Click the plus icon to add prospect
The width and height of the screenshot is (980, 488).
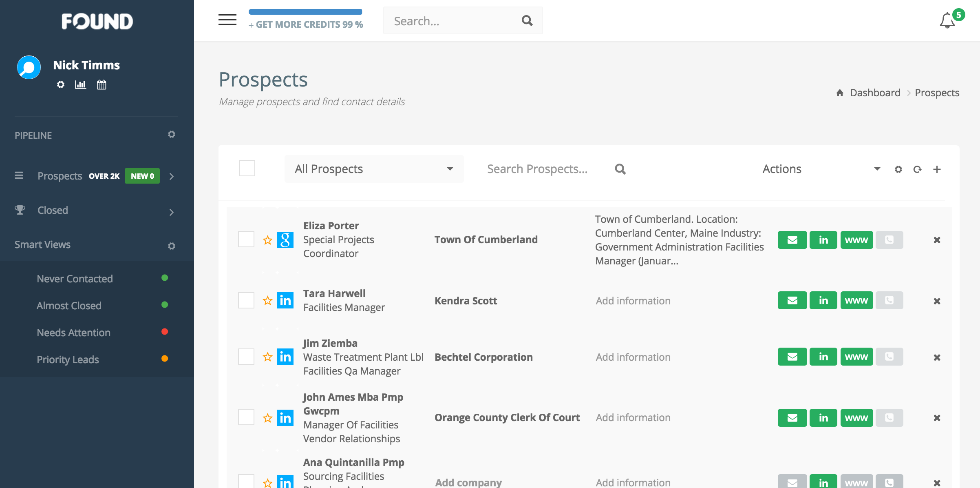[x=937, y=169]
